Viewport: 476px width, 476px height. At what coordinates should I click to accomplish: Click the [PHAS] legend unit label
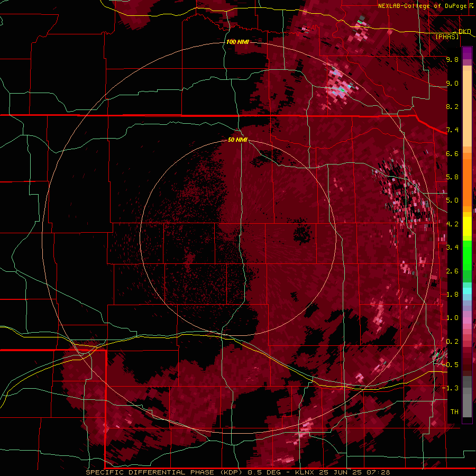[447, 36]
